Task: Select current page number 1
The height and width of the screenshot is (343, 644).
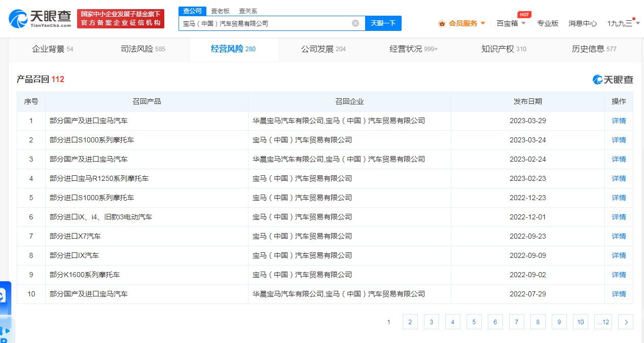Action: coord(389,322)
